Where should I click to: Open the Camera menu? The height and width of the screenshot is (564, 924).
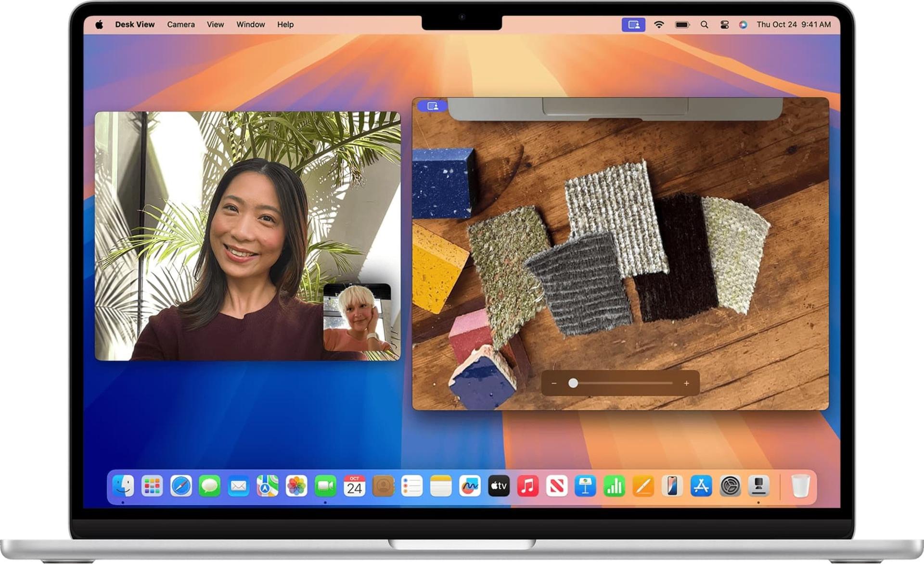tap(181, 25)
